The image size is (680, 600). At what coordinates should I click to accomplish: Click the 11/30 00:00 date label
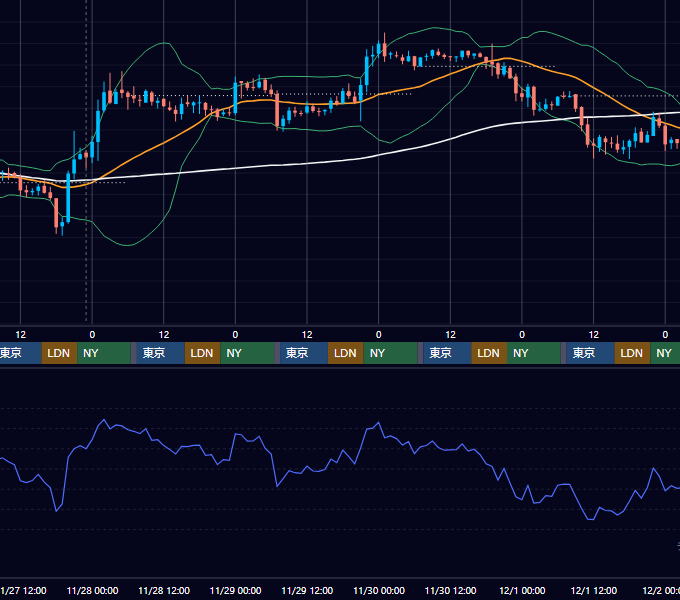pos(379,590)
